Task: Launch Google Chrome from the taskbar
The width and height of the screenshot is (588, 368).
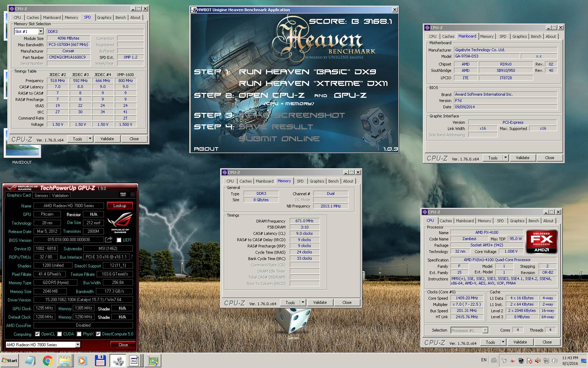Action: 48,361
